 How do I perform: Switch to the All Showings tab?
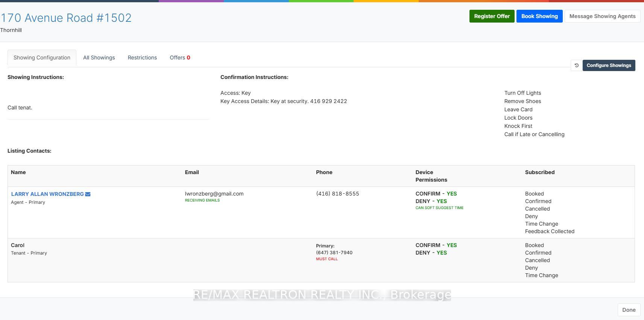[x=99, y=58]
